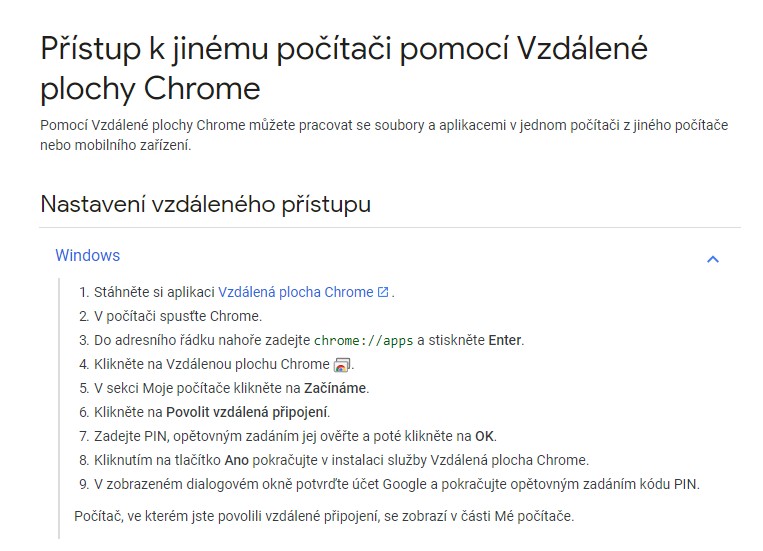
Task: Select the Nastavení vzdáleného přístupu heading
Action: (x=205, y=204)
